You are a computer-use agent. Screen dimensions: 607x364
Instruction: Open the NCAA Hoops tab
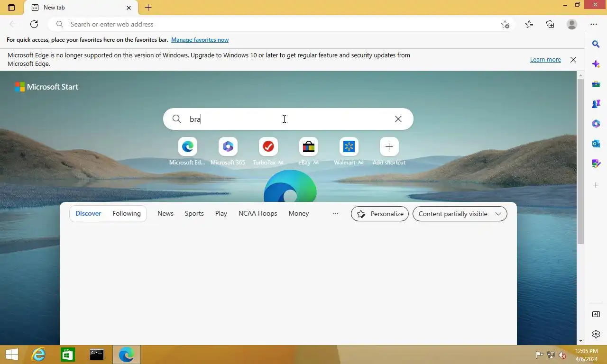coord(258,213)
